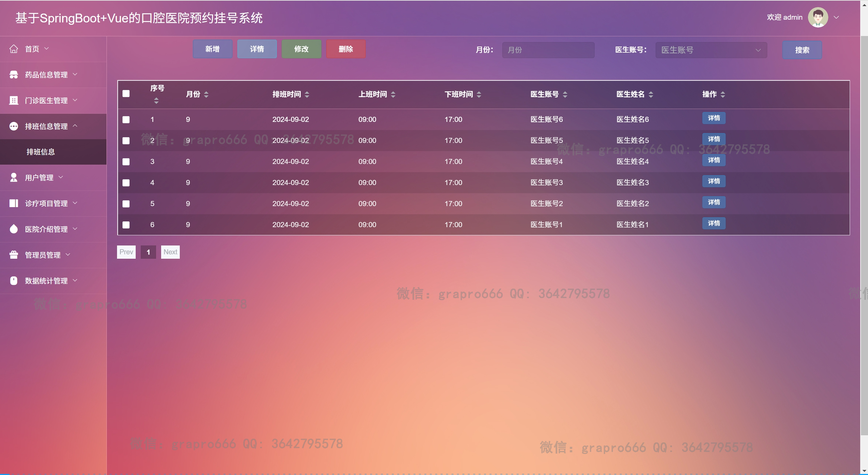Toggle the select-all header checkbox

click(x=126, y=94)
